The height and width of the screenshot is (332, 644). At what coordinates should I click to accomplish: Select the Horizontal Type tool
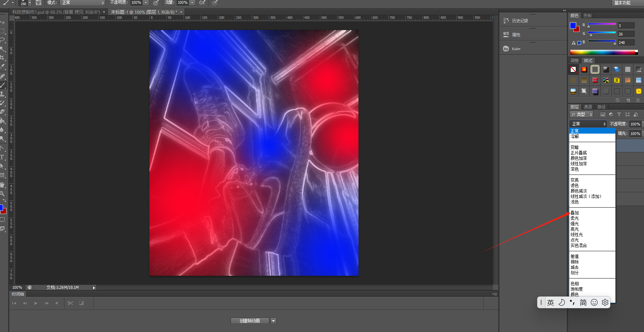point(3,157)
